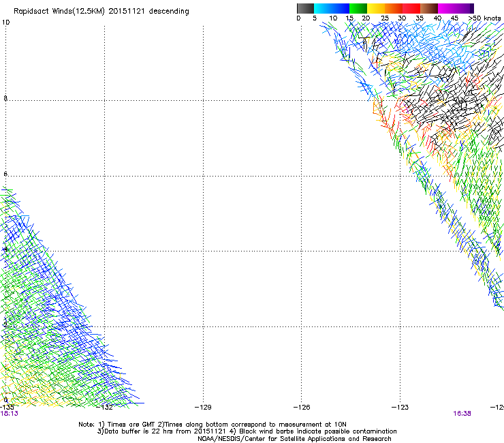Click the longitude label -126

[302, 408]
